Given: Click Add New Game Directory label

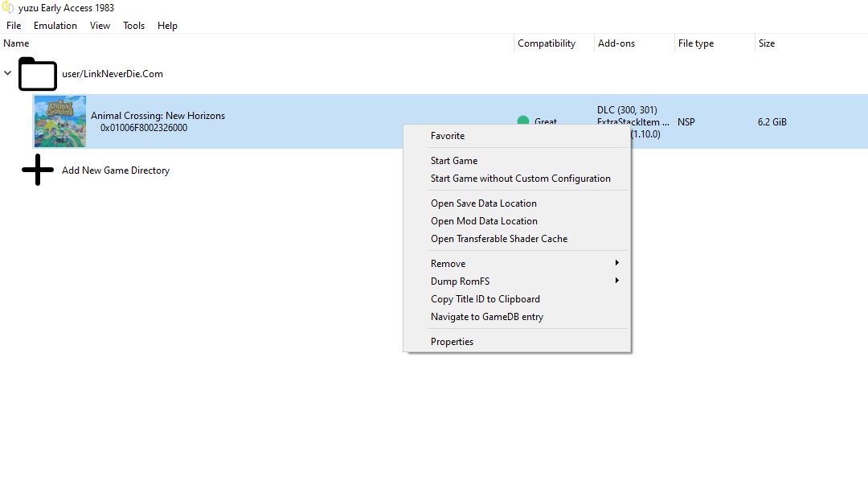Looking at the screenshot, I should tap(116, 170).
